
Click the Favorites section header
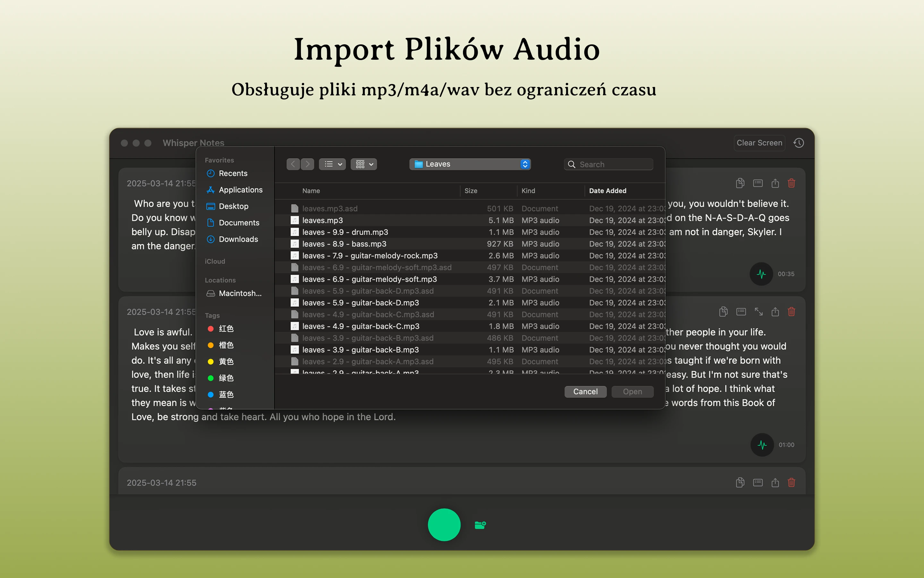[x=219, y=160]
